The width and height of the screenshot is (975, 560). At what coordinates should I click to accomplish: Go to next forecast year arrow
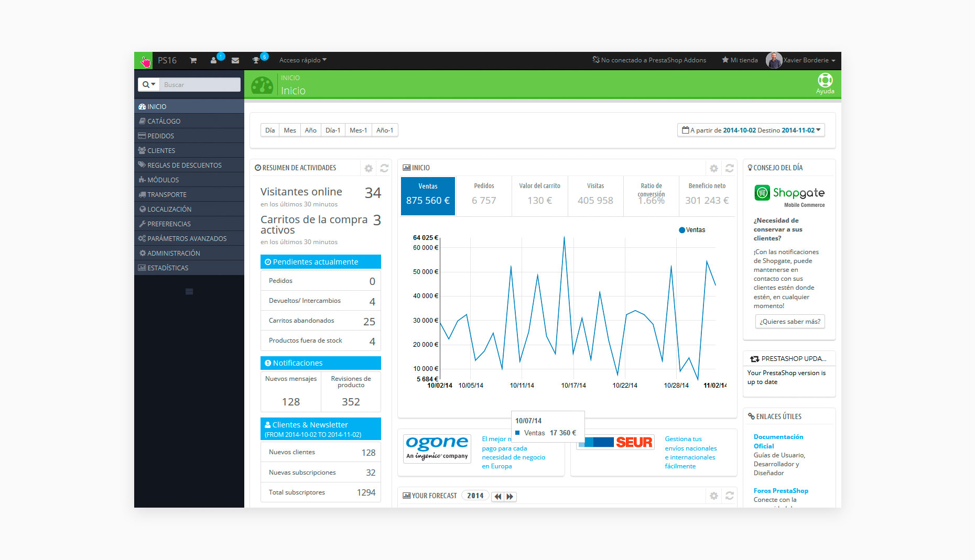pos(510,496)
